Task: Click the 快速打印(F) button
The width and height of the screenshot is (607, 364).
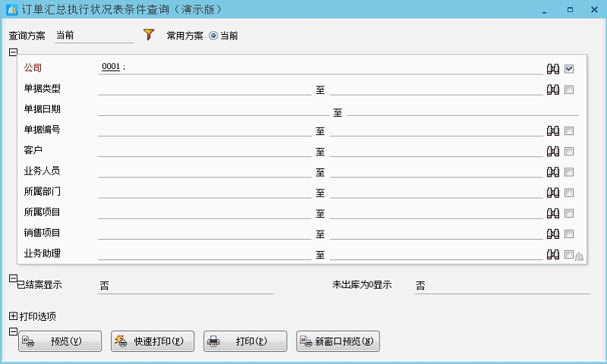Action: 153,341
